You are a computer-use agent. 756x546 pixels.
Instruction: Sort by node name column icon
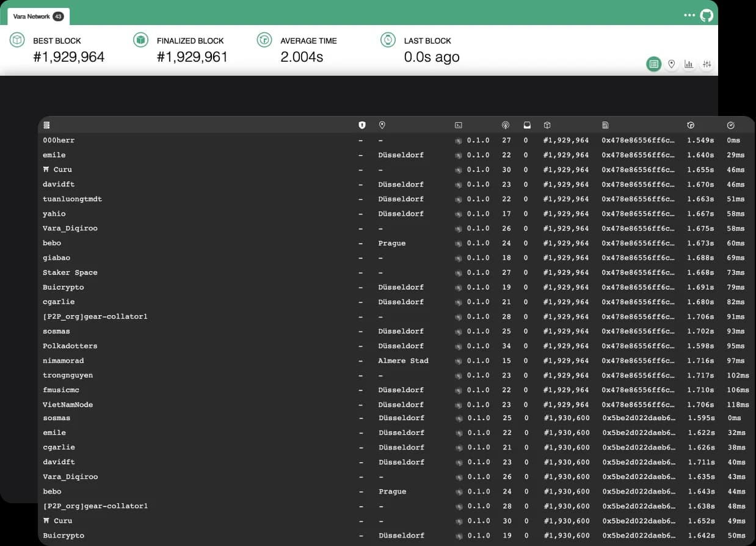[x=46, y=125]
